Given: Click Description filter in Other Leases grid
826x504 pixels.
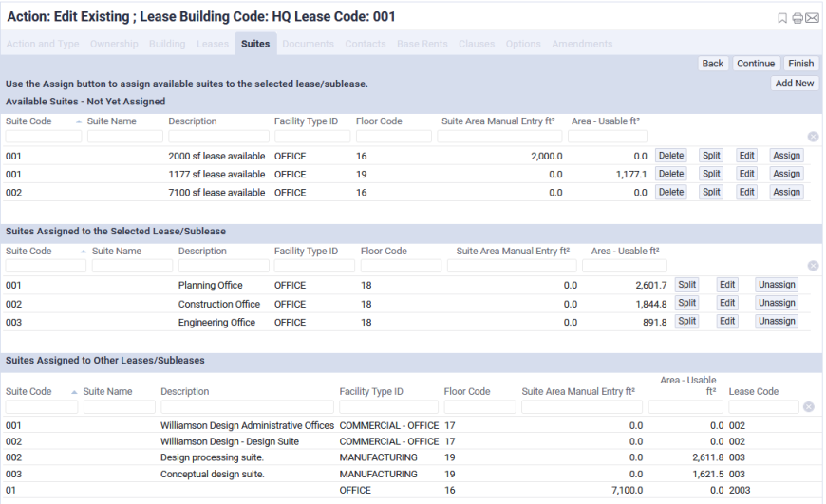Looking at the screenshot, I should [x=247, y=406].
